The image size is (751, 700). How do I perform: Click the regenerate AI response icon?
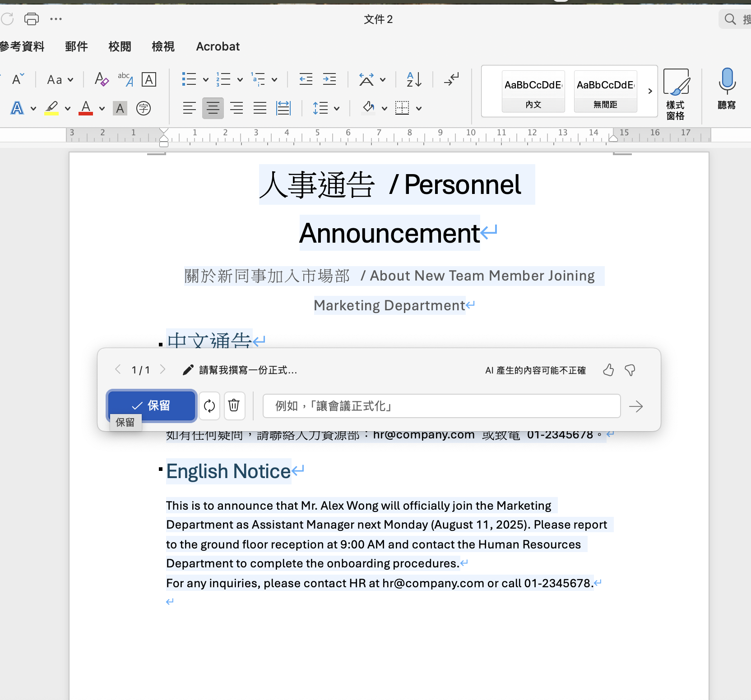pos(209,406)
